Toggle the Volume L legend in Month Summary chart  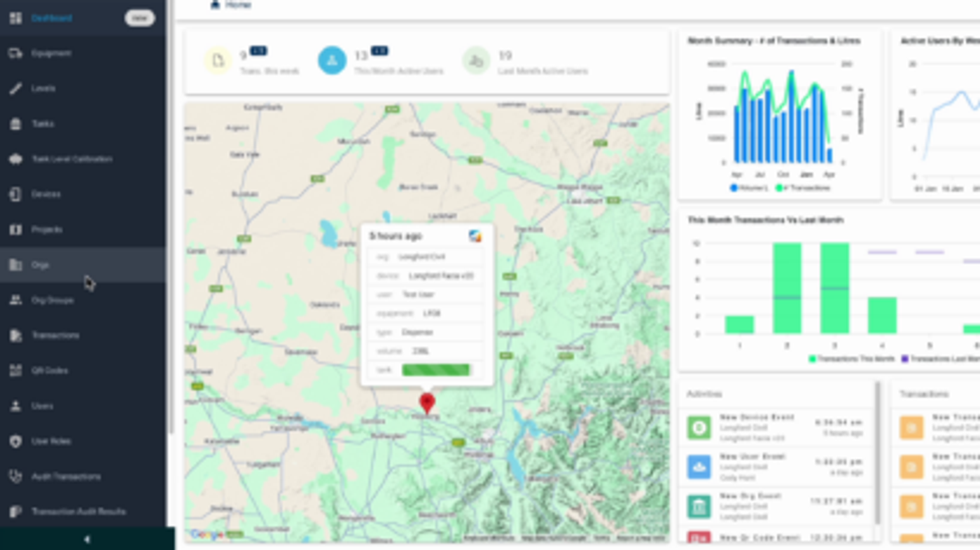(x=749, y=188)
